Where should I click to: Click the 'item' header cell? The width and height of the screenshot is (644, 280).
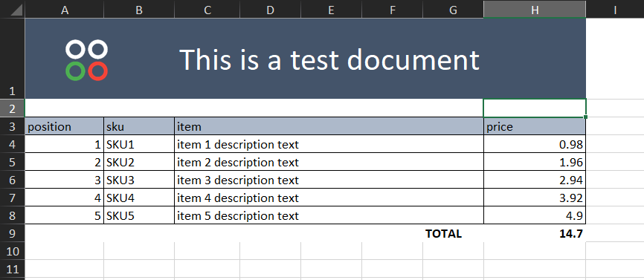click(329, 126)
